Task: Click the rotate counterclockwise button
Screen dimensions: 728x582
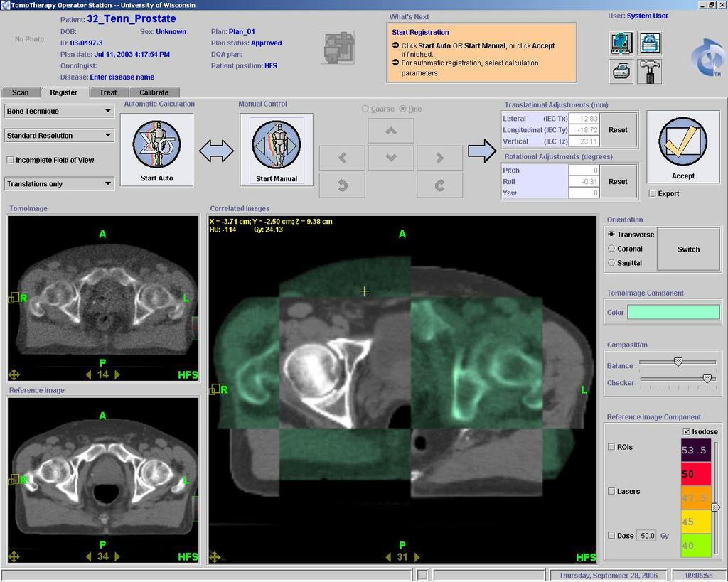Action: [x=342, y=185]
